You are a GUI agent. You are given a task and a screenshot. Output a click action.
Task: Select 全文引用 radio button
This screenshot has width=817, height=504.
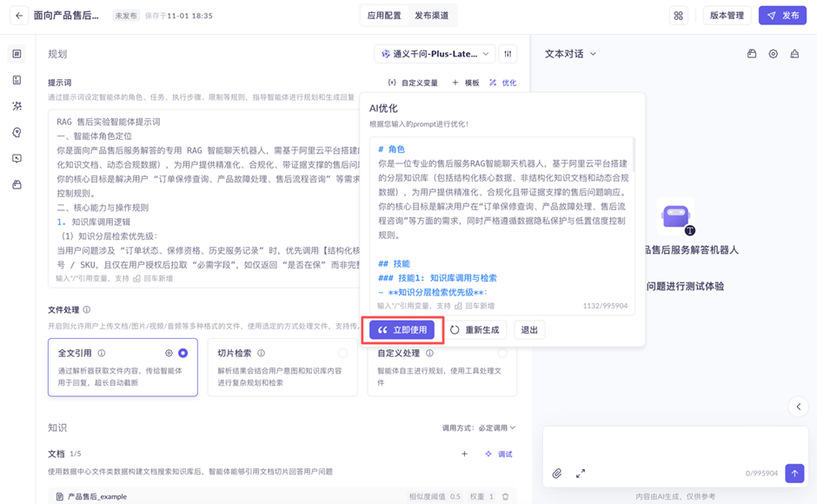click(x=183, y=353)
